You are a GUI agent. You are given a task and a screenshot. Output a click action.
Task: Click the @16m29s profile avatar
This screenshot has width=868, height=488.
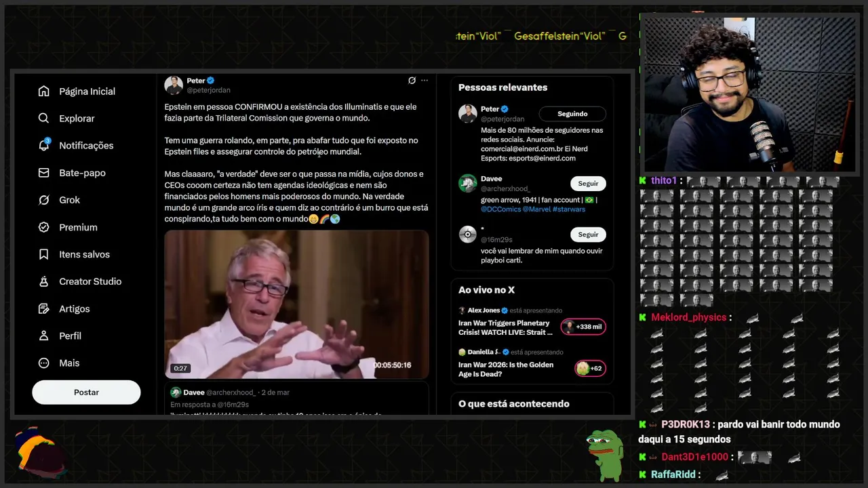[468, 235]
